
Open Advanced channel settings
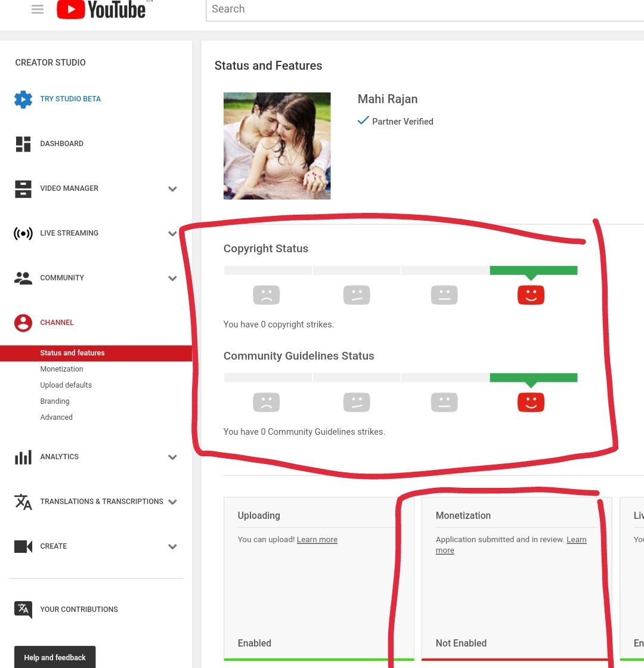click(x=56, y=417)
